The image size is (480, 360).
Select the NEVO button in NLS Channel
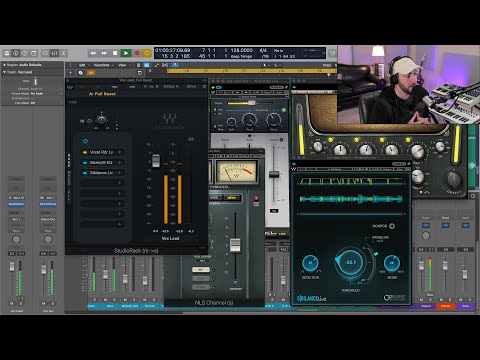coord(232,198)
